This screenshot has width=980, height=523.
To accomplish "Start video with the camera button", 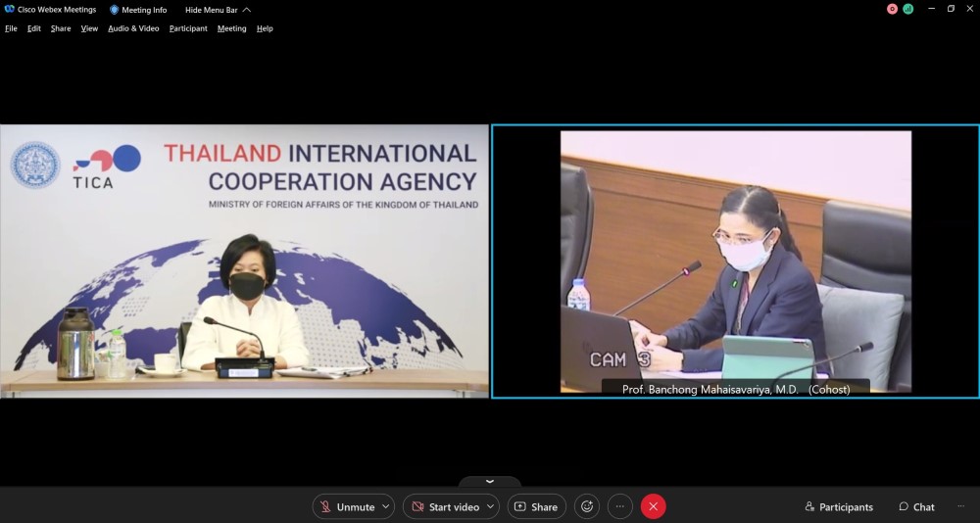I will pos(444,506).
